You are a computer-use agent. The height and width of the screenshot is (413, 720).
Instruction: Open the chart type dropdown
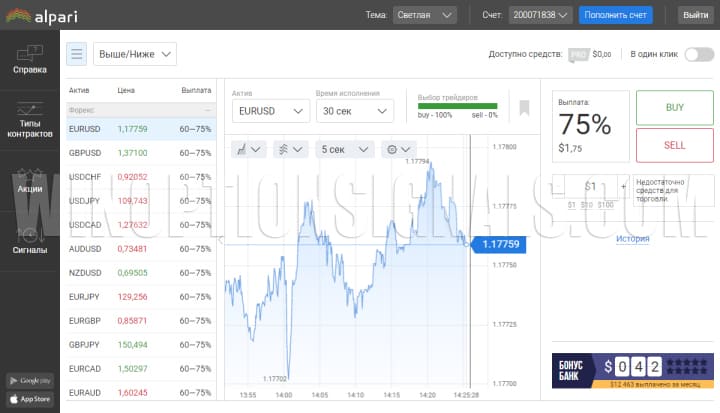click(x=248, y=149)
